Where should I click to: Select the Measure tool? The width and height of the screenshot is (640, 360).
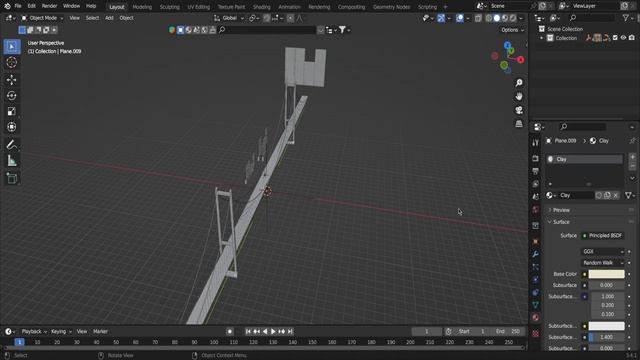(11, 161)
